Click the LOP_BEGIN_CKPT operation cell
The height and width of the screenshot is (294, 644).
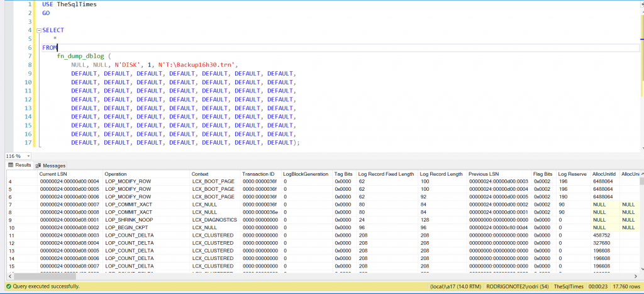(146, 227)
